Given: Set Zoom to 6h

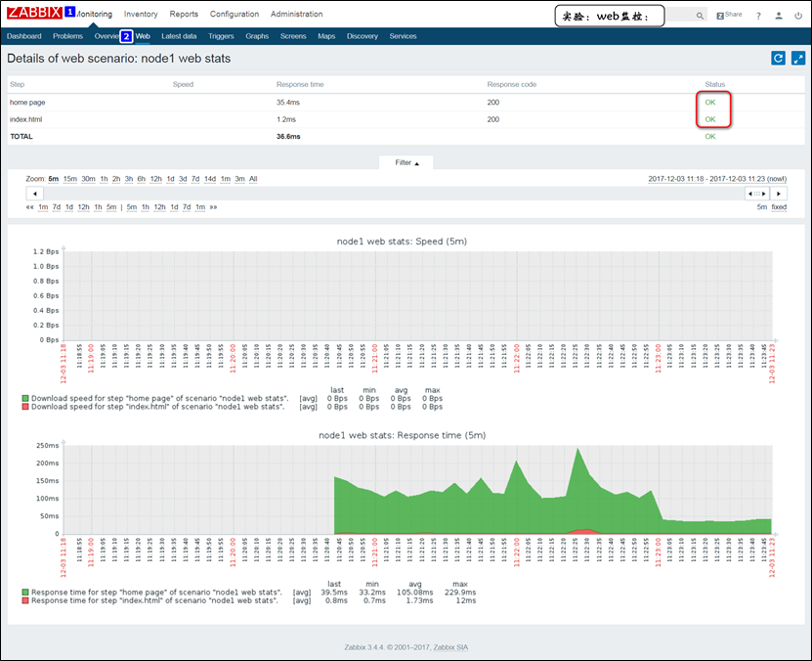Looking at the screenshot, I should 142,179.
